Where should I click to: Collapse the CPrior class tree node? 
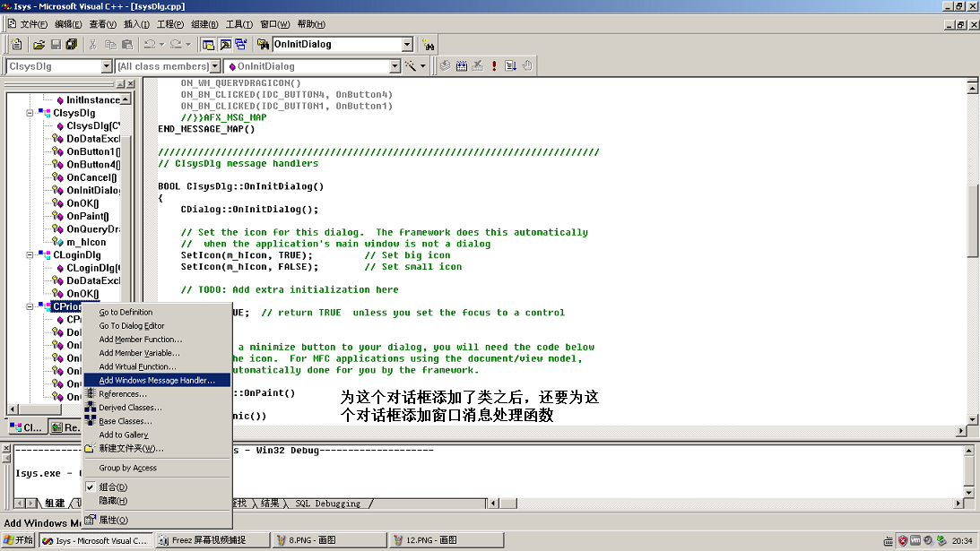point(30,306)
